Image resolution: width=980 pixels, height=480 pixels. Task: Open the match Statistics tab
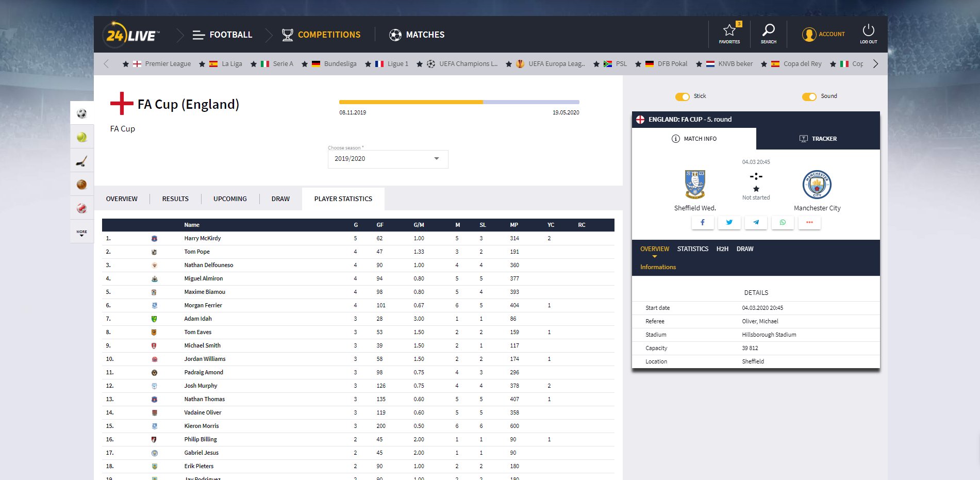click(692, 249)
